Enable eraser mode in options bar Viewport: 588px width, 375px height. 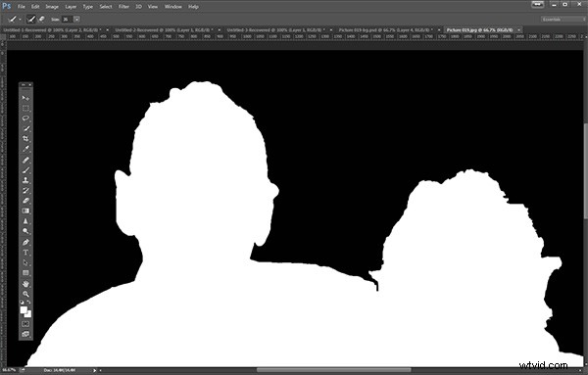[41, 19]
